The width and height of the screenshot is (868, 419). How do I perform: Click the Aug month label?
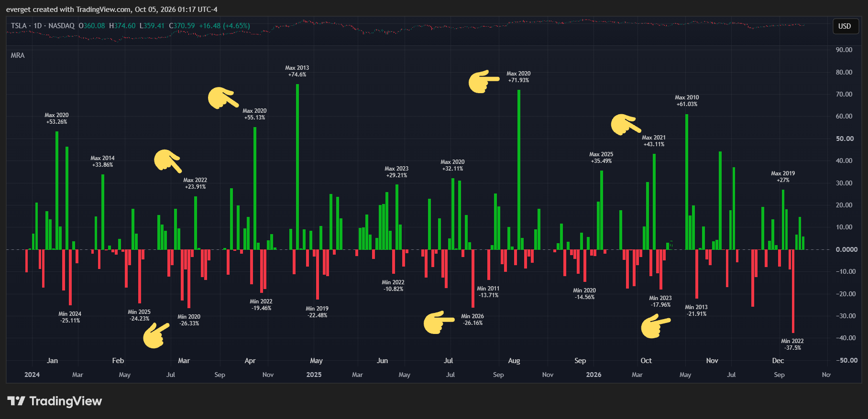pos(514,361)
